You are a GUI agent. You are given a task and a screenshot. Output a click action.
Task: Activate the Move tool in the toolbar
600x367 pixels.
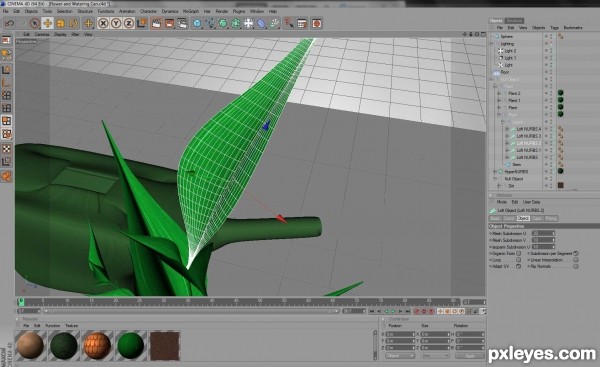(47, 23)
